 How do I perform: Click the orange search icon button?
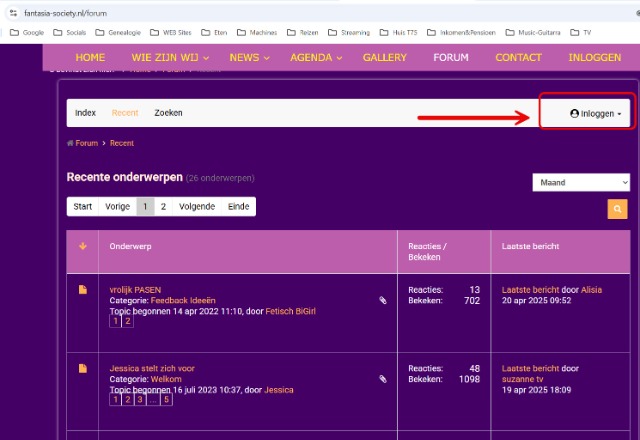pos(617,209)
